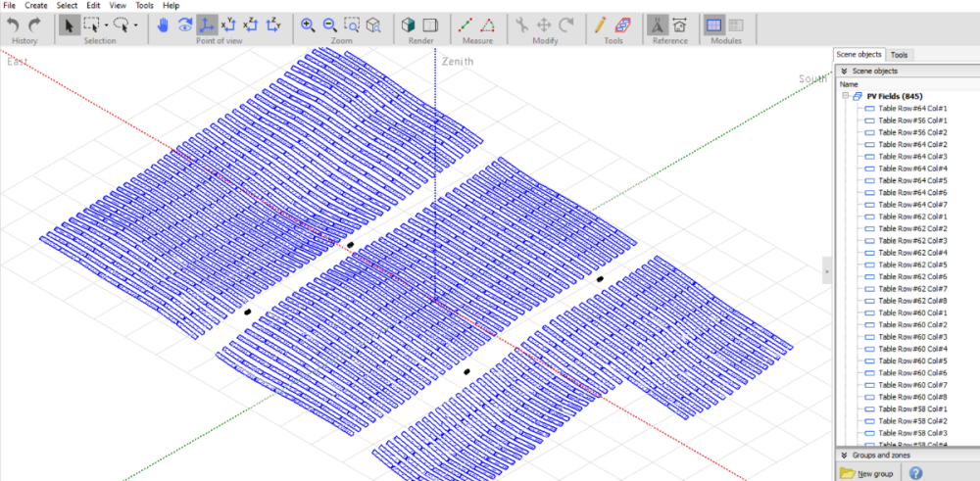This screenshot has height=481, width=980.
Task: Toggle solid 3D render mode
Action: [409, 24]
